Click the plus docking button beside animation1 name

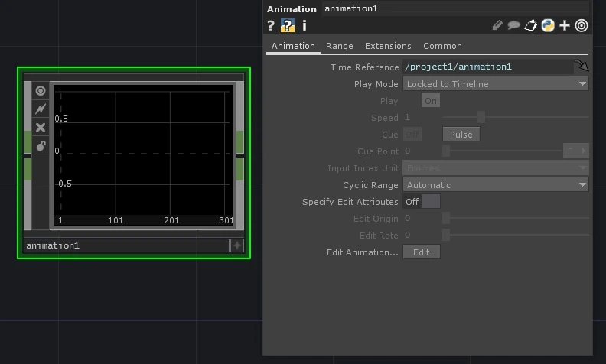tap(237, 245)
